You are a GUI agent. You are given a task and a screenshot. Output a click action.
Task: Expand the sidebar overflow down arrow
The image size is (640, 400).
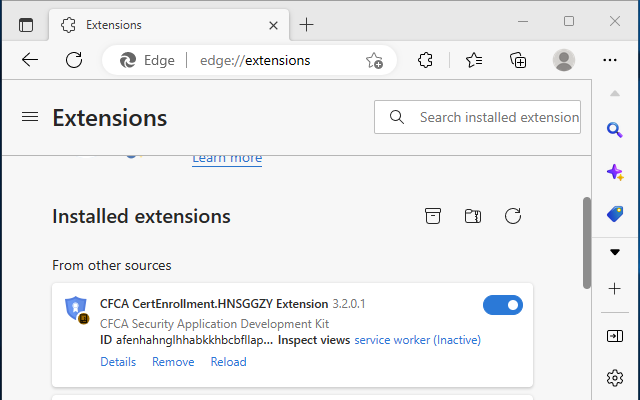point(615,252)
